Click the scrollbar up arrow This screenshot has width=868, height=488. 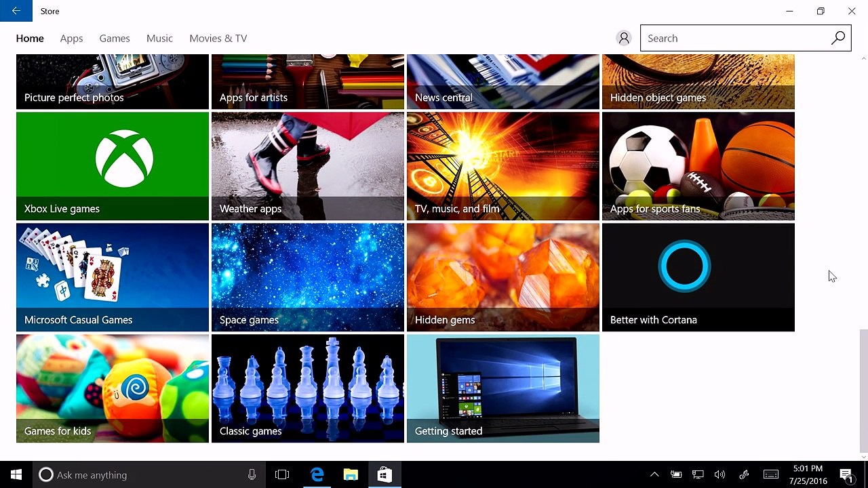863,59
